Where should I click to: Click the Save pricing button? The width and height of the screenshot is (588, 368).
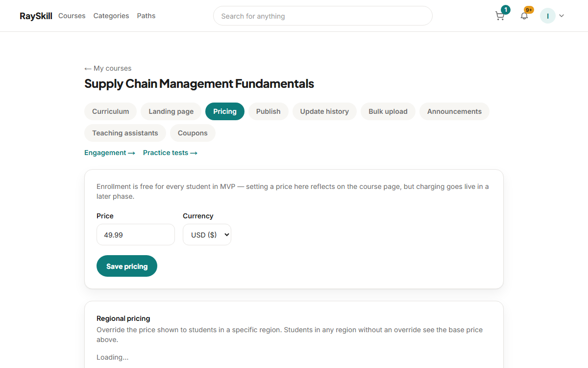127,266
